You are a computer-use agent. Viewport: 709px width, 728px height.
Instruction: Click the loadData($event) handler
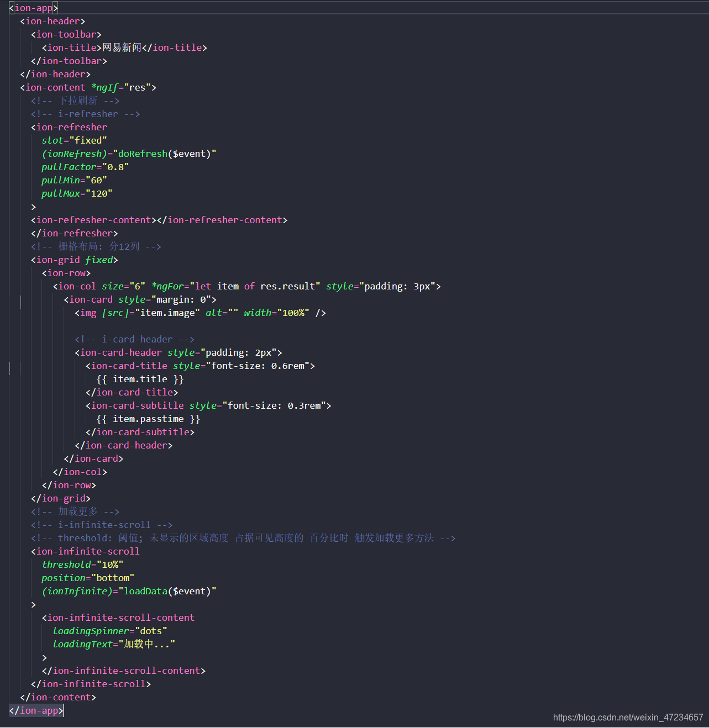pos(167,591)
